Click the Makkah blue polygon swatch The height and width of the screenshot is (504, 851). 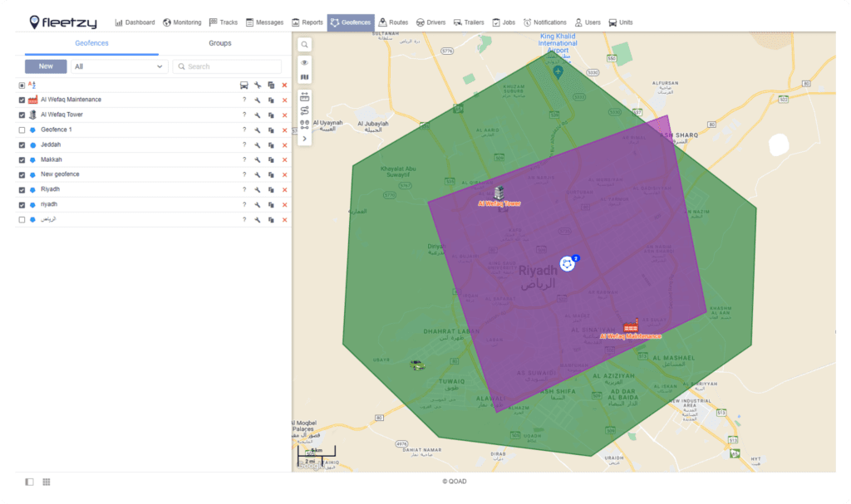click(x=32, y=160)
